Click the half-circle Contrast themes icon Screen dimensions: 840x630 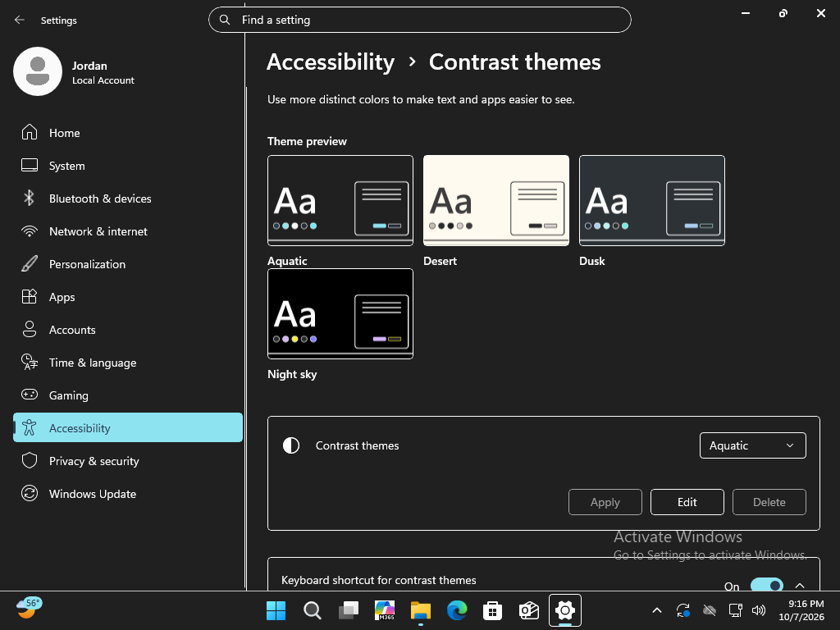(291, 445)
